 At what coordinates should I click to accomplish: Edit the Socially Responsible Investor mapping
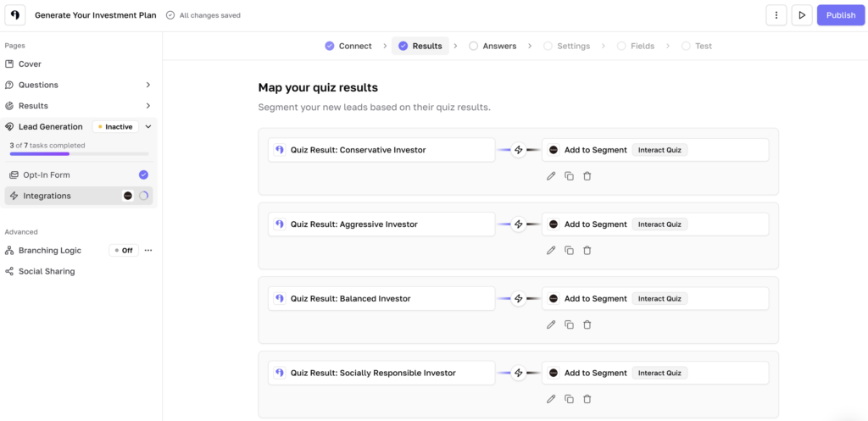[551, 399]
